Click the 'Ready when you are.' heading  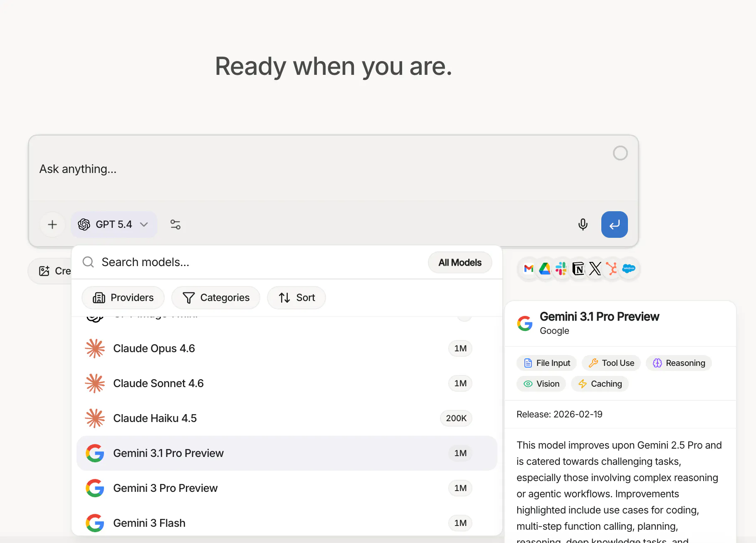click(x=334, y=67)
